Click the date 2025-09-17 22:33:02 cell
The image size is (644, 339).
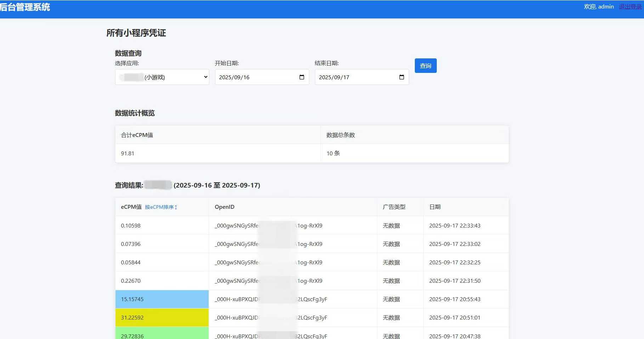(454, 244)
